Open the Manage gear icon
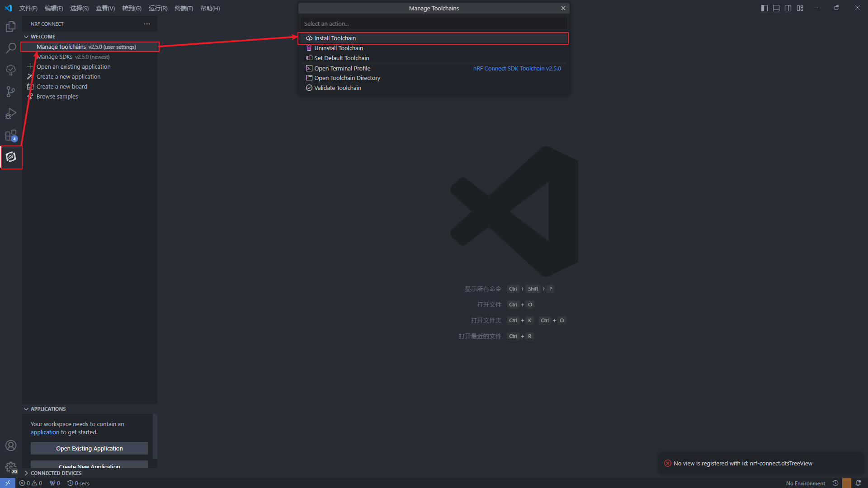The width and height of the screenshot is (868, 488). click(11, 467)
